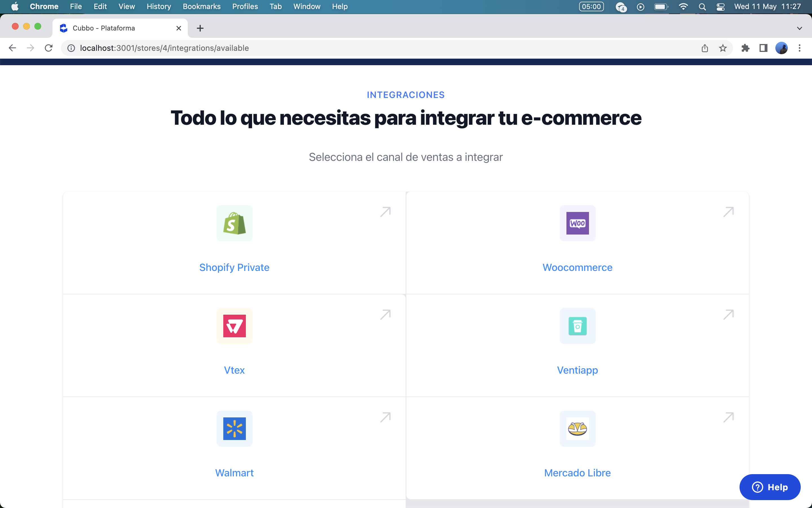This screenshot has height=508, width=812.
Task: Expand the tab search chevron
Action: coord(800,28)
